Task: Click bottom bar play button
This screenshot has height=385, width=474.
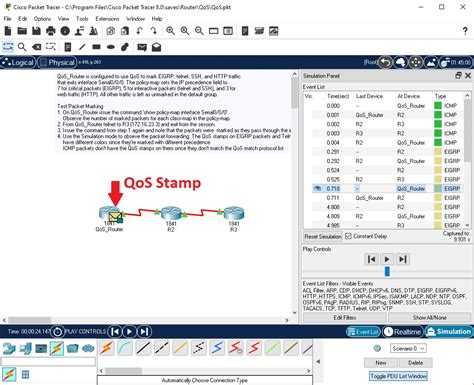Action: (129, 332)
